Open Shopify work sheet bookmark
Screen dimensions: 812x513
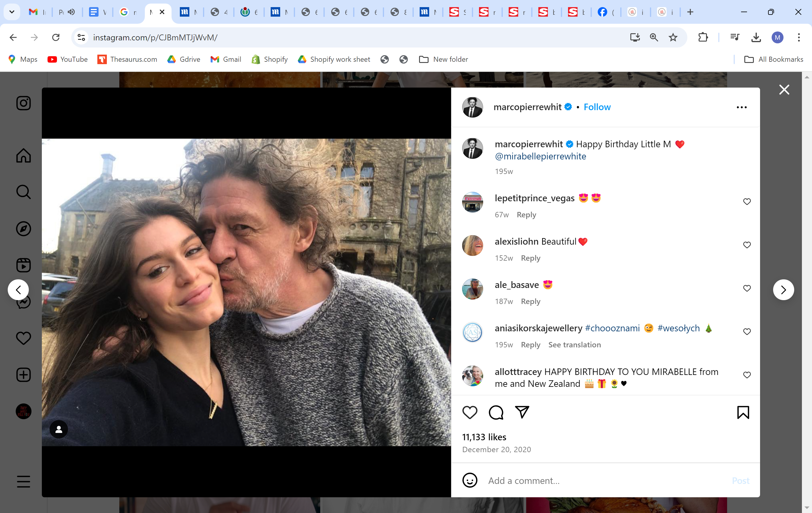[x=334, y=59]
